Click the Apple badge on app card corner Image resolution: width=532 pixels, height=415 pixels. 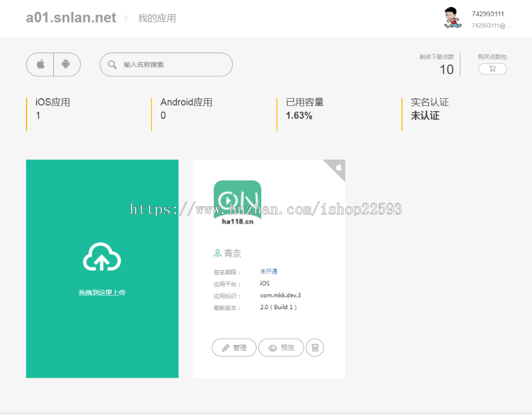(x=338, y=167)
